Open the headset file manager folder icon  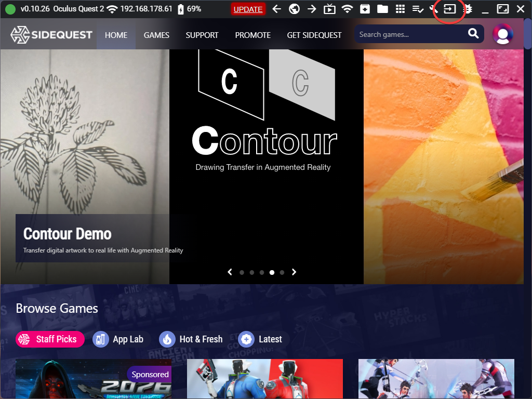(382, 9)
